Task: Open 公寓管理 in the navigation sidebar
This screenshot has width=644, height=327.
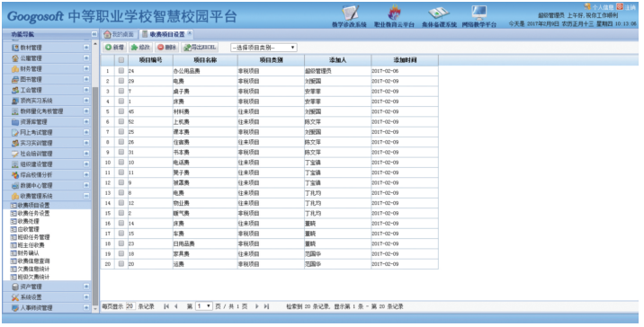Action: coord(31,58)
